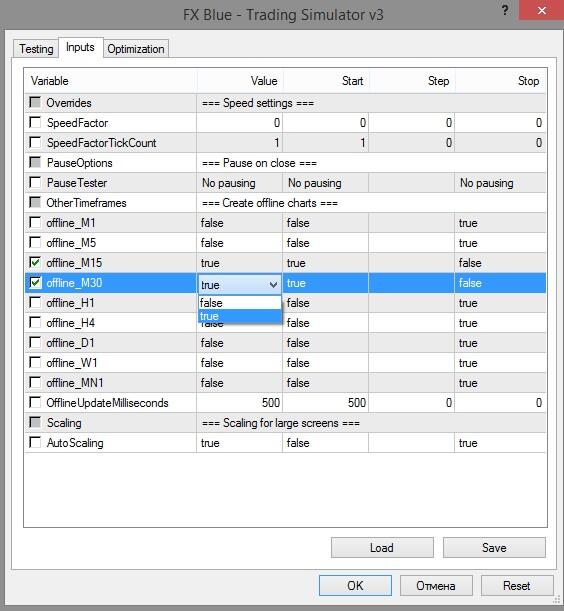Screen dimensions: 564x611
Task: Select the AutoScaling Start cell
Action: pos(325,443)
